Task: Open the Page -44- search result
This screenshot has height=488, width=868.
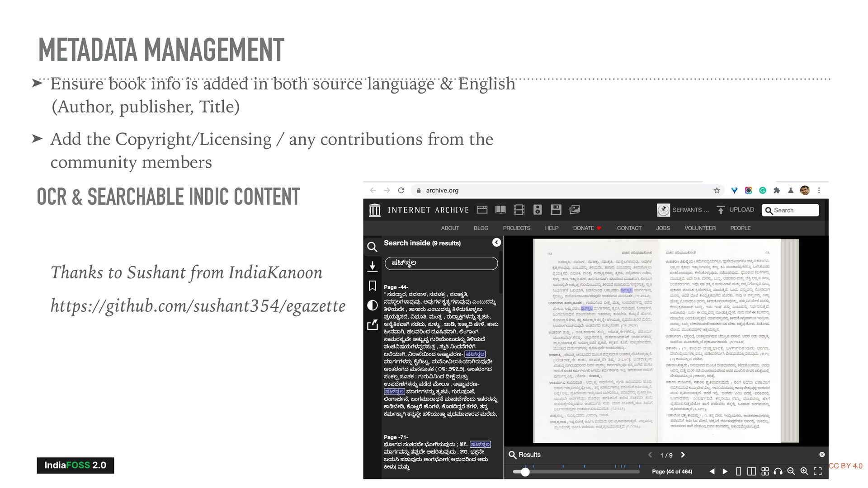Action: pyautogui.click(x=441, y=351)
